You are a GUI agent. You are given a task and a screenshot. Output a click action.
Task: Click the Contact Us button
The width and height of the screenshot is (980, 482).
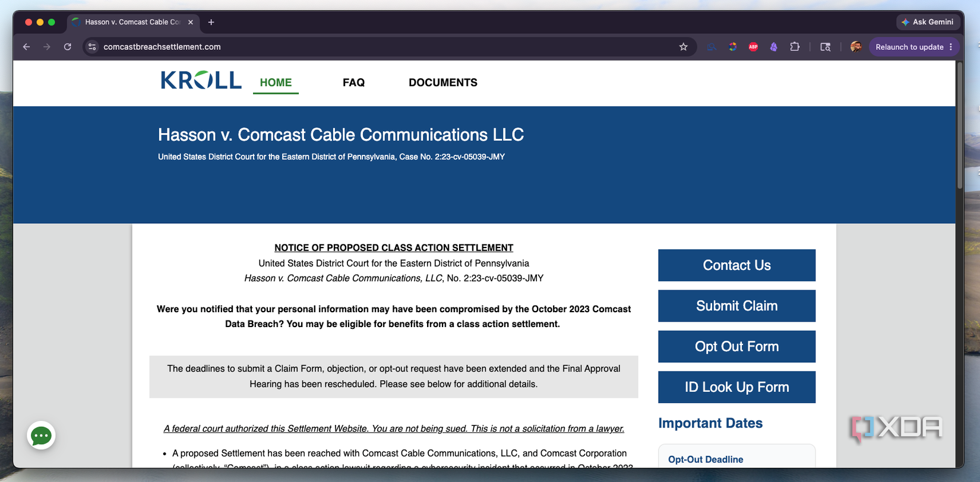pos(736,265)
